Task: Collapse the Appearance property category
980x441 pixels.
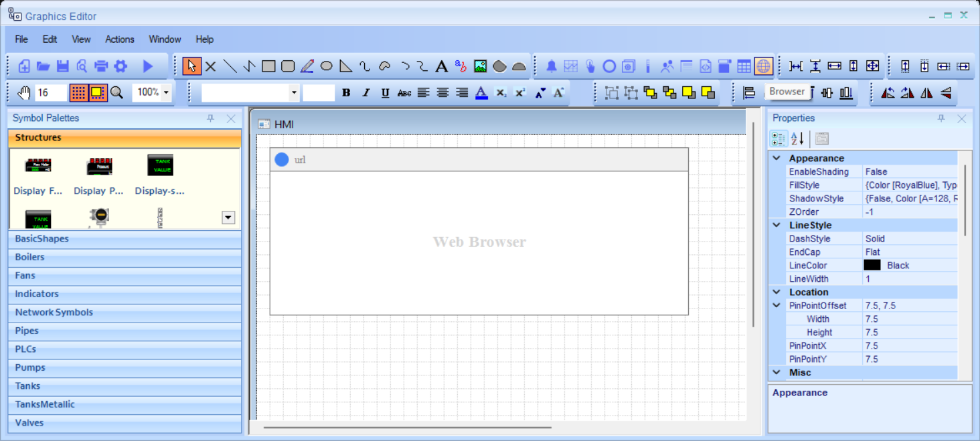Action: (777, 159)
